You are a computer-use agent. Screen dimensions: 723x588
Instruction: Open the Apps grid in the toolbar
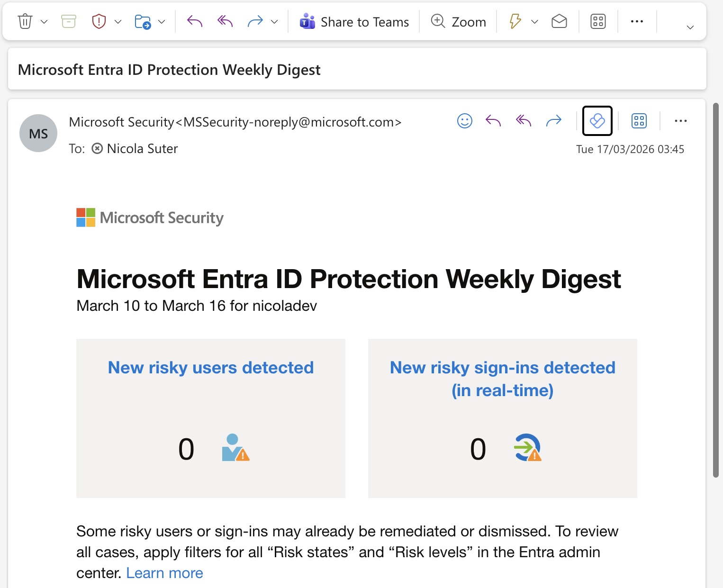[x=598, y=21]
